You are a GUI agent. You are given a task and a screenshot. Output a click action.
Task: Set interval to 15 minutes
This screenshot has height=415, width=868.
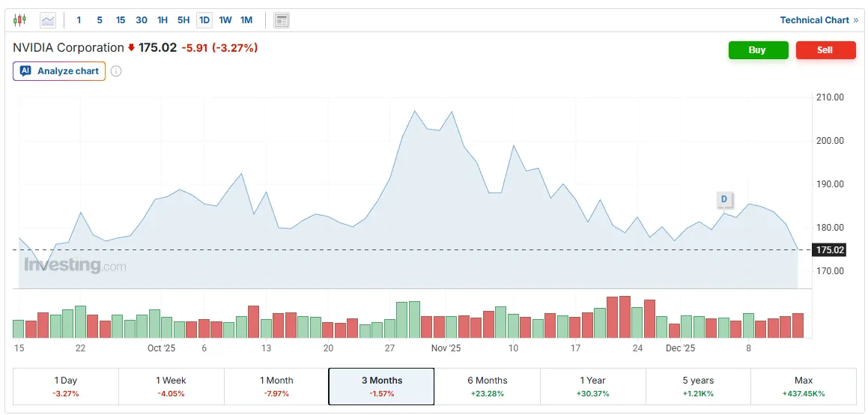coord(120,20)
